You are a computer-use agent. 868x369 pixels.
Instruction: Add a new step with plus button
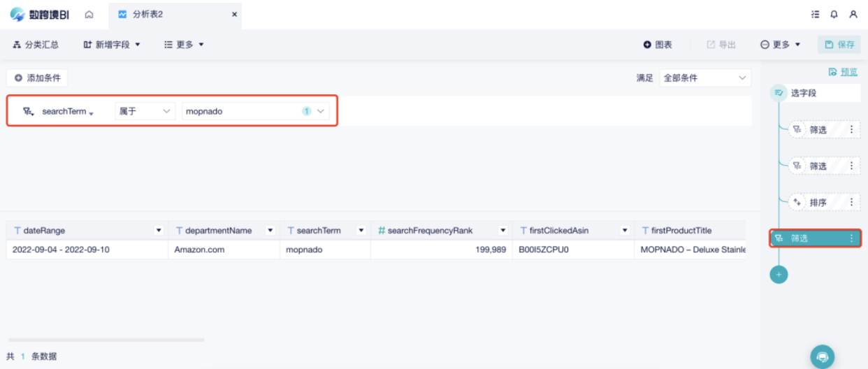[x=779, y=275]
